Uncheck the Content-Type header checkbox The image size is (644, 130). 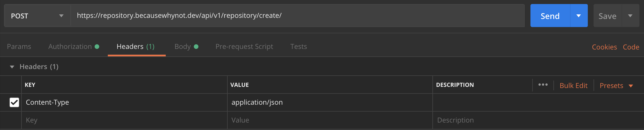tap(14, 102)
